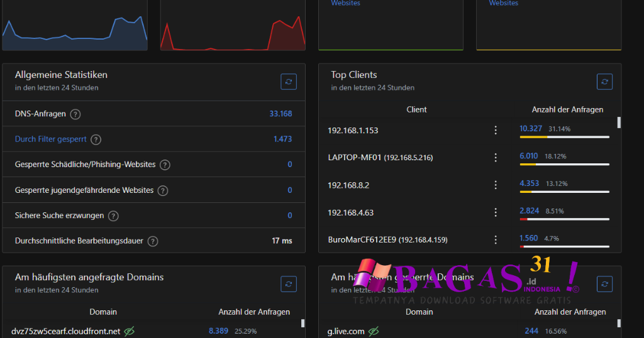
Task: Open DNS-Anfragen count 33.168
Action: point(280,114)
